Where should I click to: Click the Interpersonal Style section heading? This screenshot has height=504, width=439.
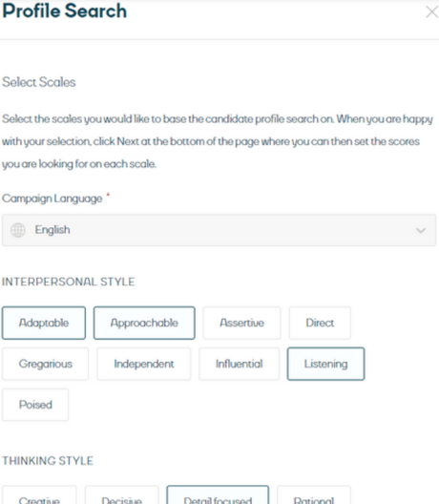[68, 282]
